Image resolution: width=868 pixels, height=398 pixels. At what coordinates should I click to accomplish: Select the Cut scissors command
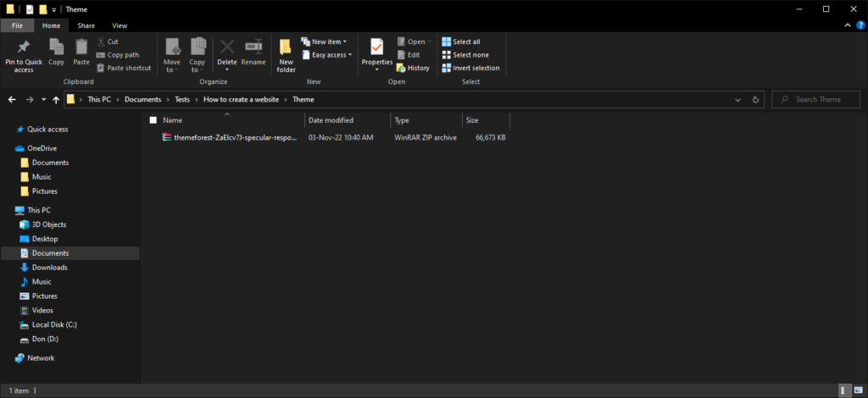tap(108, 41)
